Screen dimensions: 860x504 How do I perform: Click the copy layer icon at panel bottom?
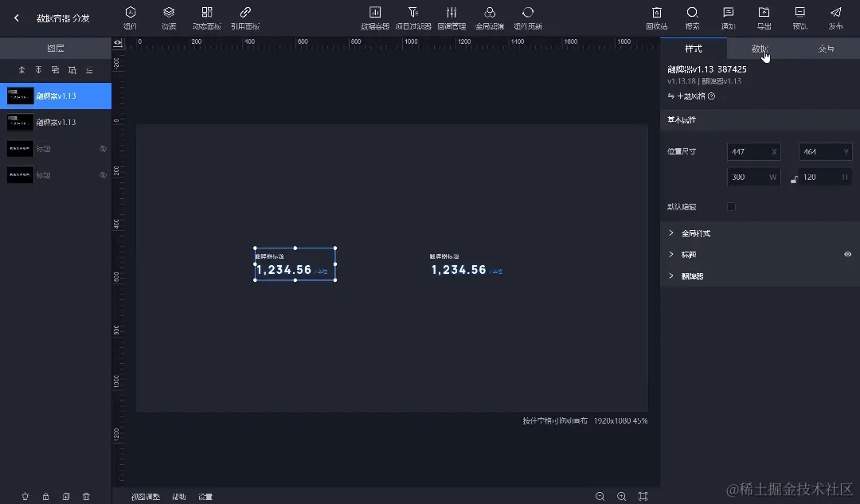[x=66, y=496]
